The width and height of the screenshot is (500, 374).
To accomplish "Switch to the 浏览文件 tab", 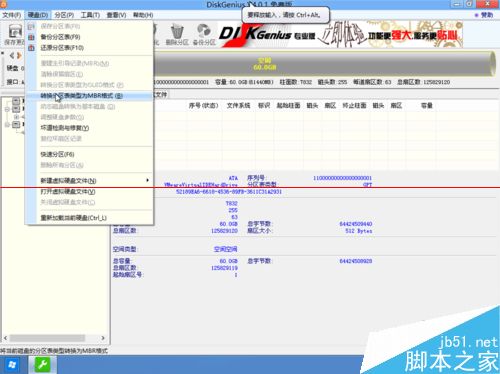I will (x=161, y=95).
